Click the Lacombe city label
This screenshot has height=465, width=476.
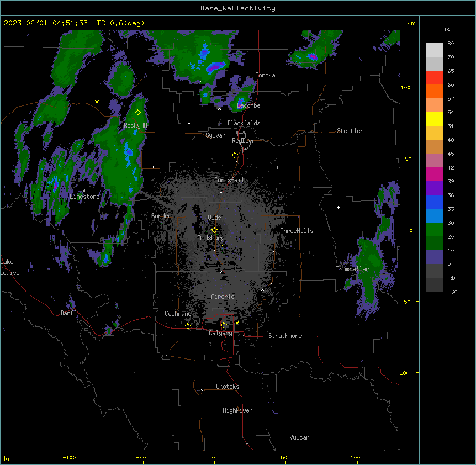click(x=248, y=105)
